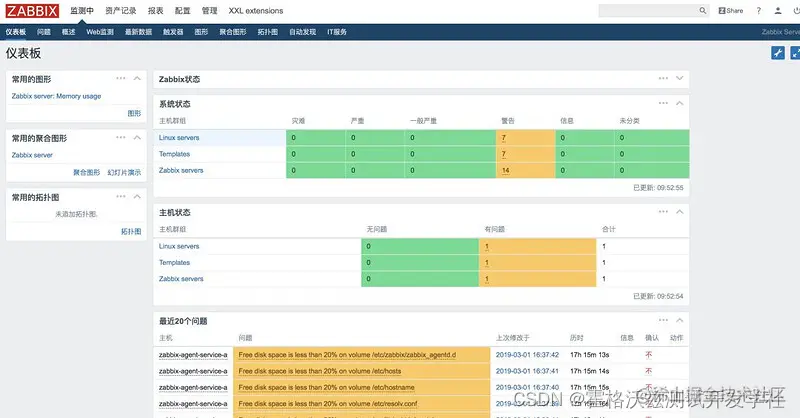
Task: Click 不 acknowledge link for zabbix_agentd.d problem
Action: click(x=648, y=355)
